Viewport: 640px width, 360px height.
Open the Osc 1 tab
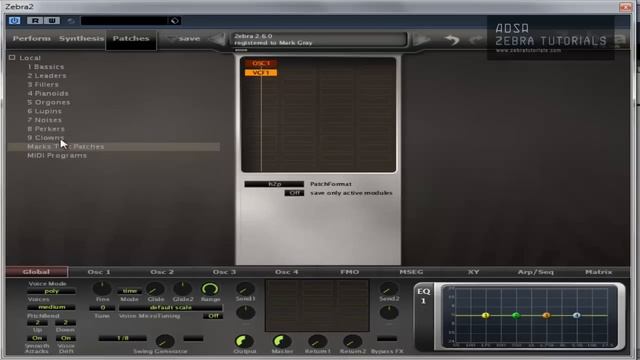click(x=99, y=272)
